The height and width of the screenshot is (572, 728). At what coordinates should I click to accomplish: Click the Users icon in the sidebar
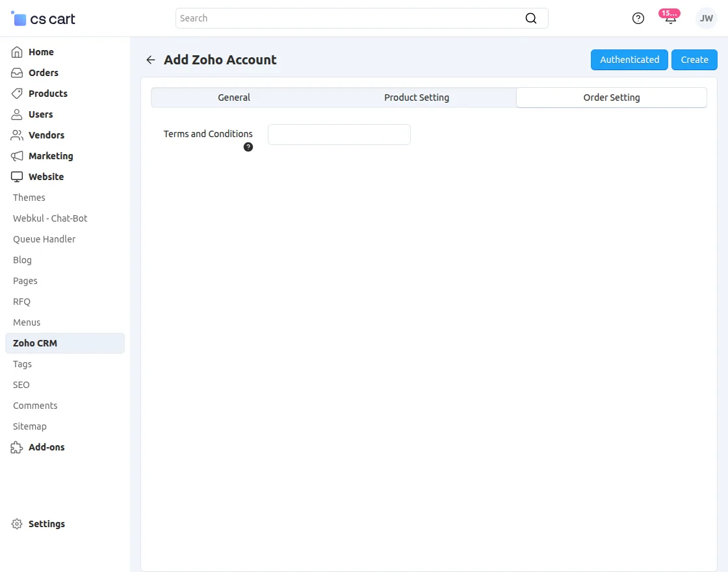16,114
